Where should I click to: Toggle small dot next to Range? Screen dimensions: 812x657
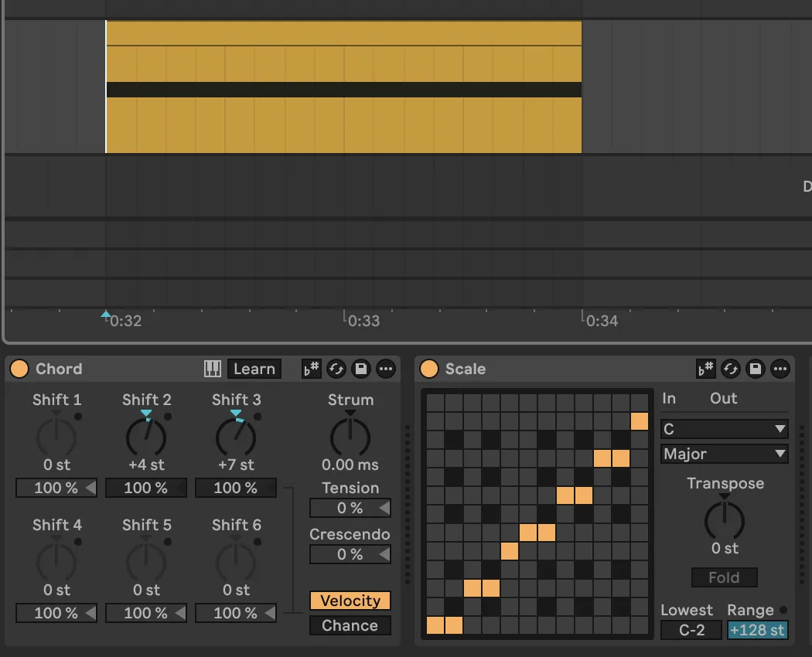click(x=783, y=610)
